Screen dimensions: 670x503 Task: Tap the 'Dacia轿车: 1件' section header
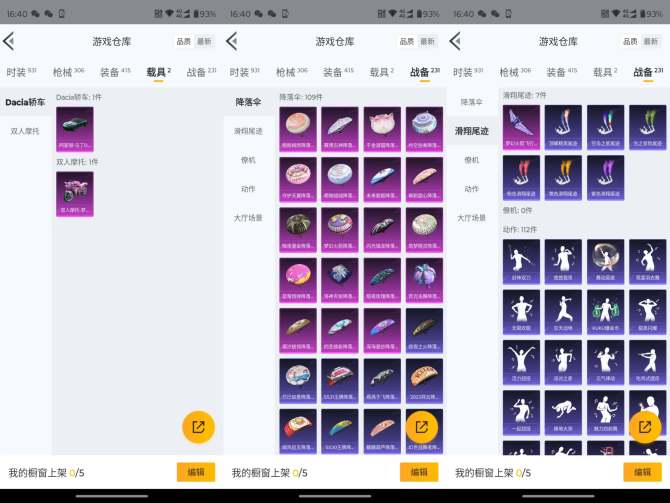(79, 97)
